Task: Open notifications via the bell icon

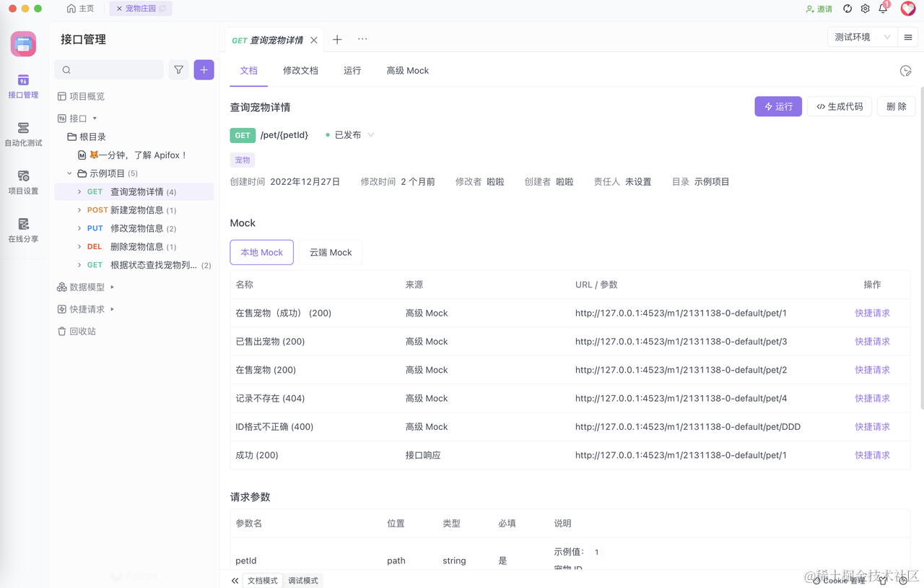Action: (883, 9)
